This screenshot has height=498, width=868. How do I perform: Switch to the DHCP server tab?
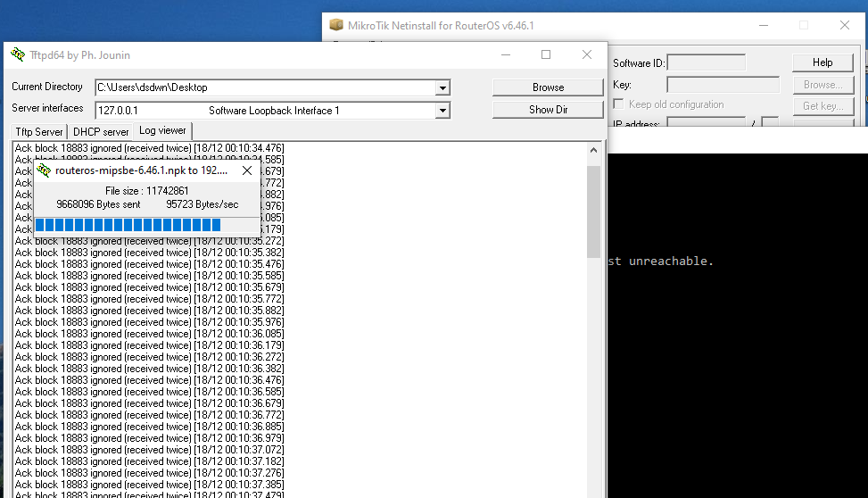coord(101,132)
